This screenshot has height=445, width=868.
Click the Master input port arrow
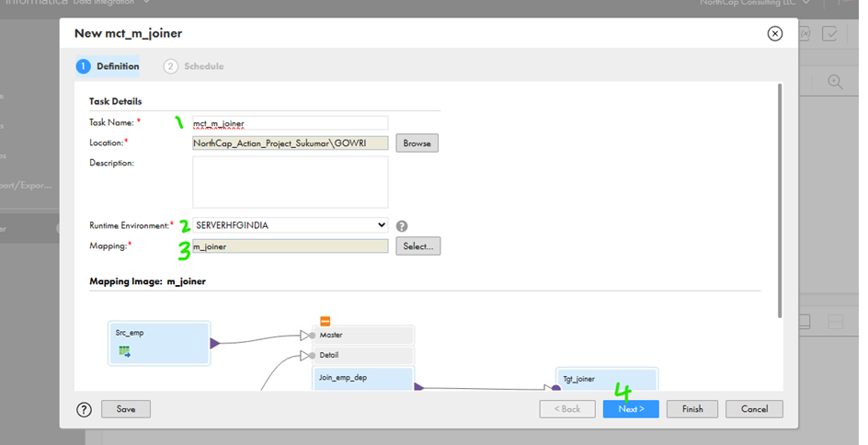coord(306,335)
